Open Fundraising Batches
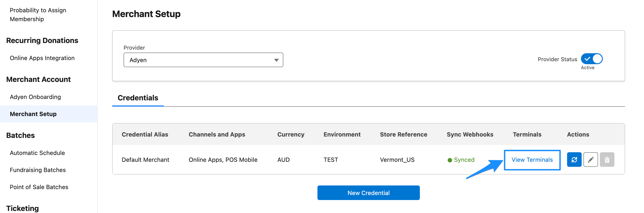644x213 pixels. click(38, 170)
